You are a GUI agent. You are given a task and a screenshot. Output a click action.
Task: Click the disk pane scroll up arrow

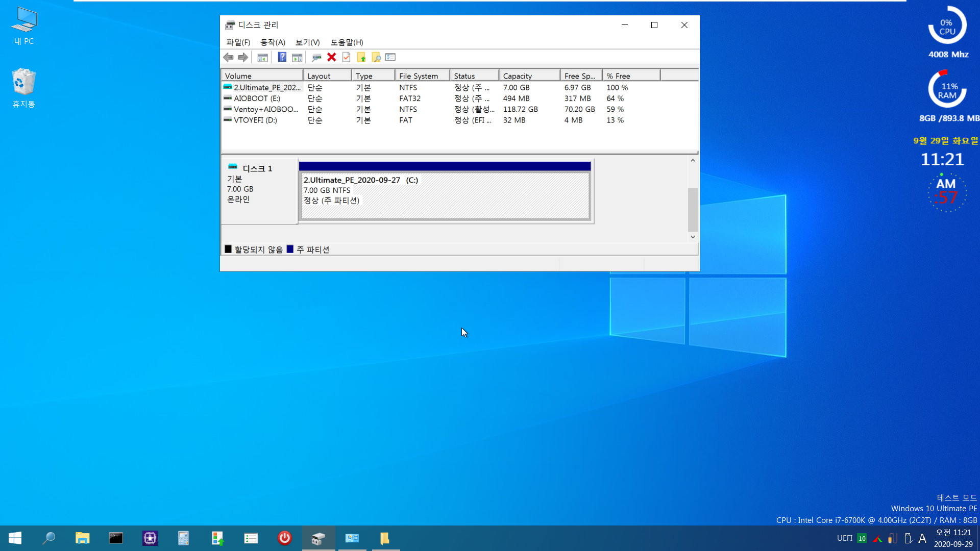(693, 161)
